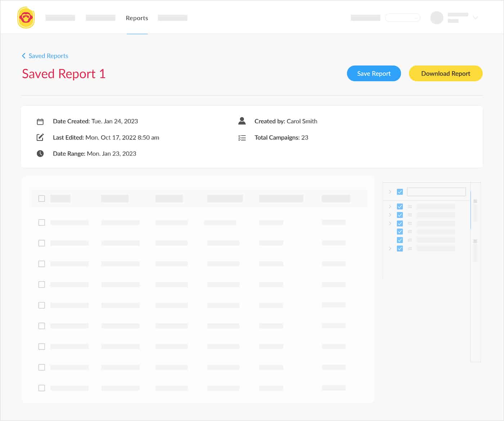Check the select-all checkbox in the table header
Screen dimensions: 504x421
click(41, 198)
